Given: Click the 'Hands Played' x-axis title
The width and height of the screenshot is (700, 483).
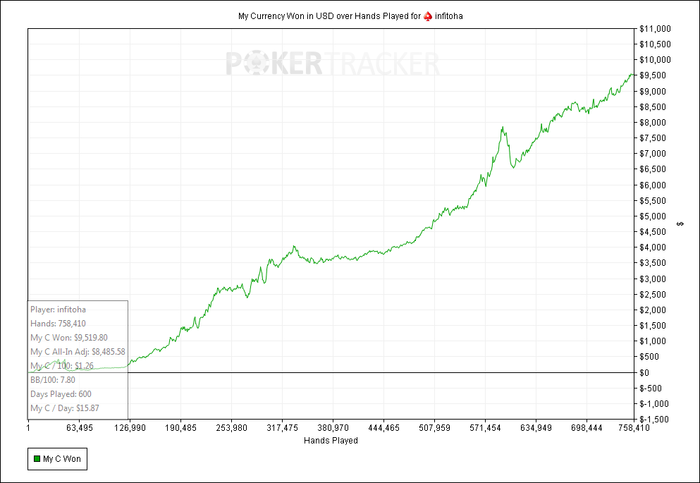Looking at the screenshot, I should 331,441.
